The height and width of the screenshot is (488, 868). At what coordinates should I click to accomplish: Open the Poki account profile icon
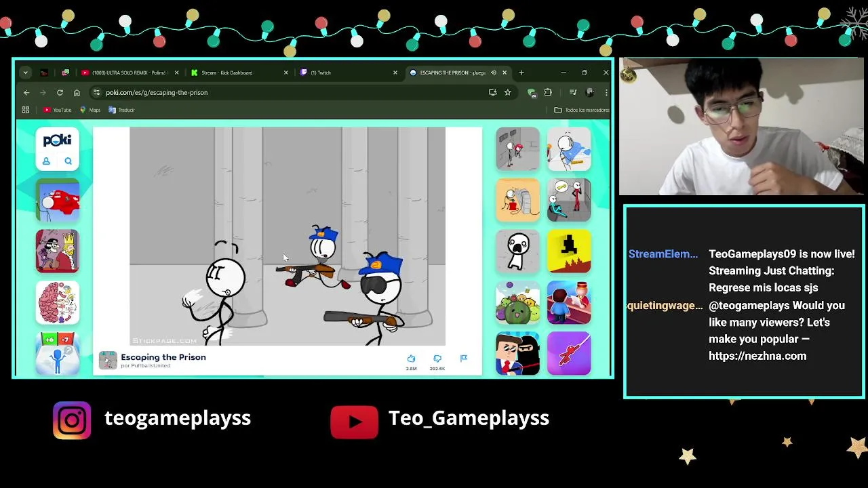(46, 161)
